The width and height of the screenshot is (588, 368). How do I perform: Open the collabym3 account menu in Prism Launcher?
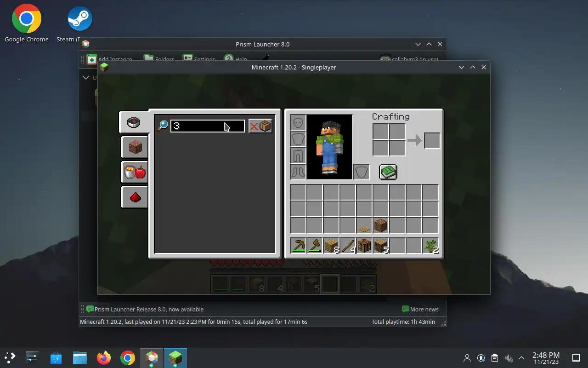(409, 59)
